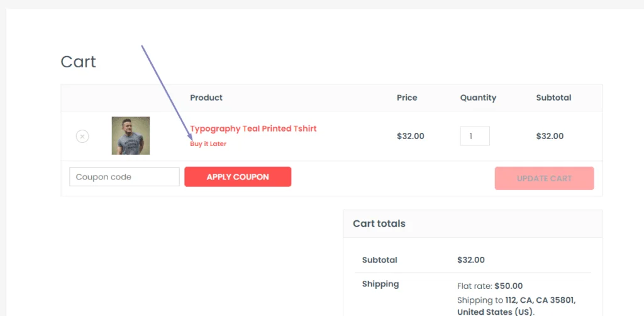644x316 pixels.
Task: Click the $32.00 item price
Action: (411, 136)
